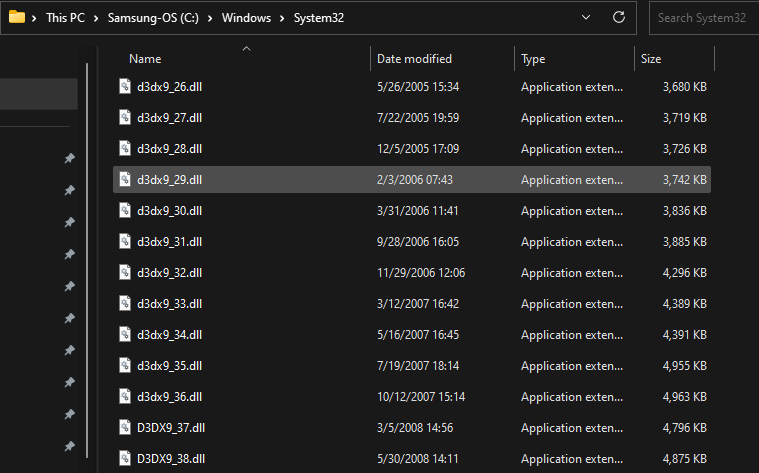Click the d3dx9_30.dll file icon
This screenshot has height=473, width=759.
click(125, 211)
